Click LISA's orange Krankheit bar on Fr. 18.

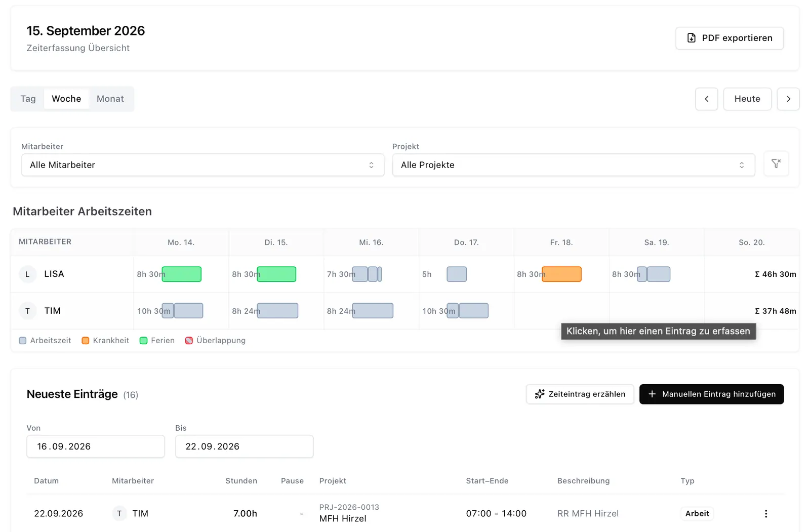[x=561, y=274]
